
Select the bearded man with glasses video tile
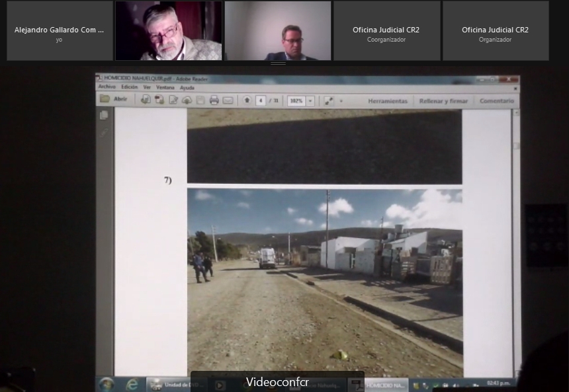pyautogui.click(x=169, y=30)
